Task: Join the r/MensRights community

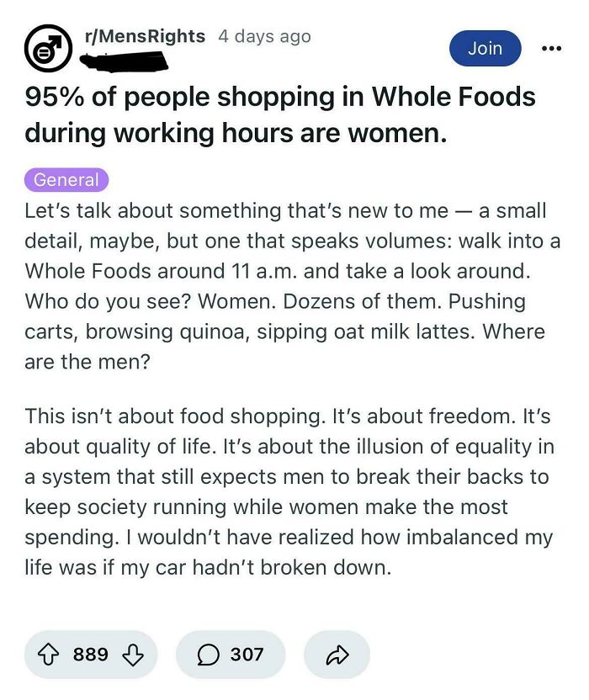Action: point(485,48)
